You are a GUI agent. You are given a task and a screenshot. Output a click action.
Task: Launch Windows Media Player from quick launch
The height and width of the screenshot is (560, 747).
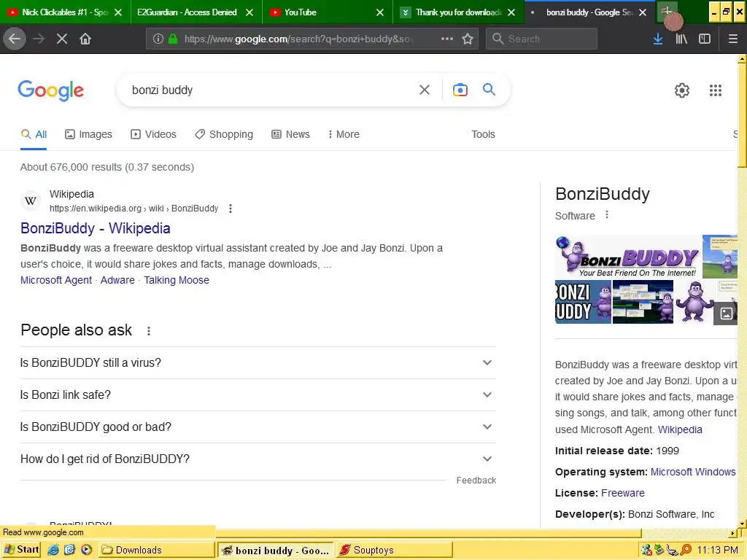pos(86,550)
